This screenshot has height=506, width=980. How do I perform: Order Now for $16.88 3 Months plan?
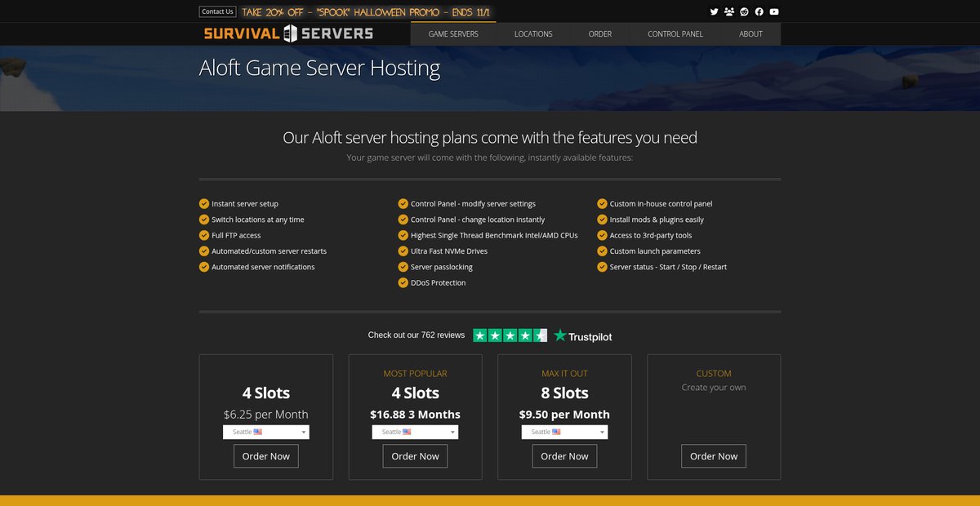[415, 456]
